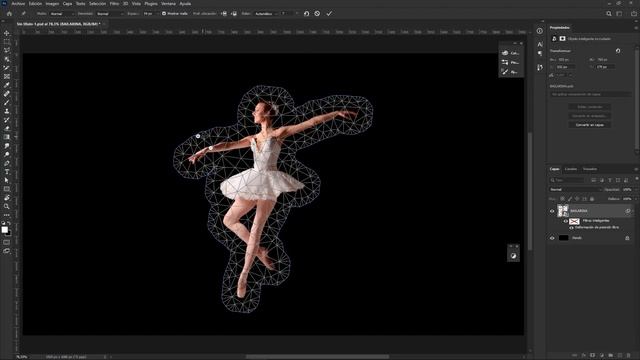Open the Capa menu
Viewport: 640px width, 360px height.
click(67, 3)
